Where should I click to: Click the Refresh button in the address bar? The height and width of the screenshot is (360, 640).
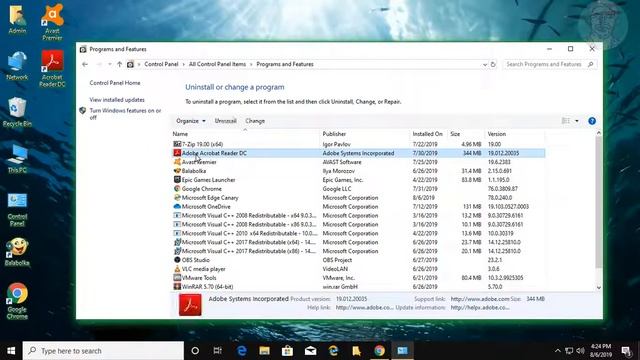[493, 64]
